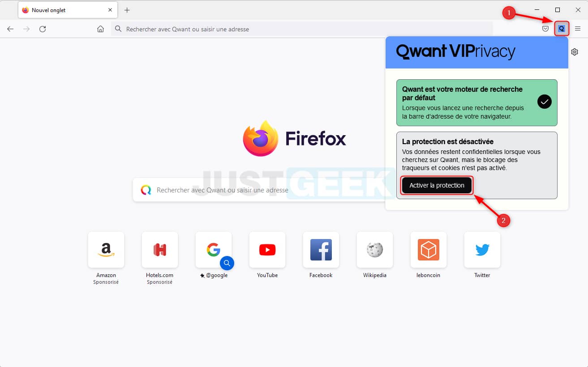Viewport: 588px width, 367px height.
Task: Open the Amazon sponsored shortcut
Action: [106, 258]
